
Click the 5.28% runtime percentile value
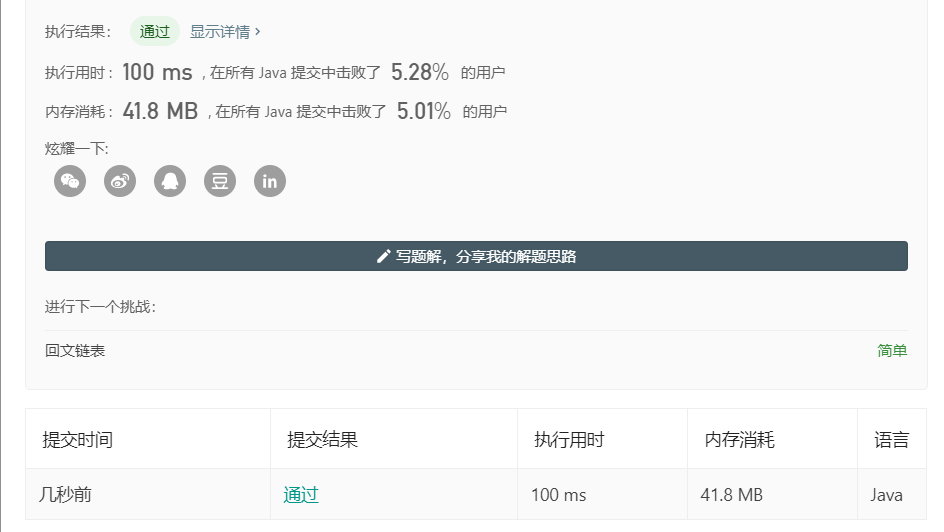tap(420, 72)
